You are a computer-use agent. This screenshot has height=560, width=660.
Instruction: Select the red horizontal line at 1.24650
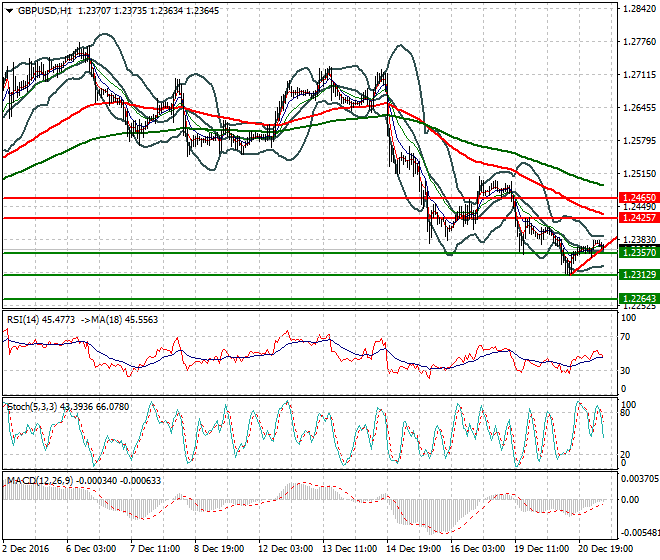[310, 198]
